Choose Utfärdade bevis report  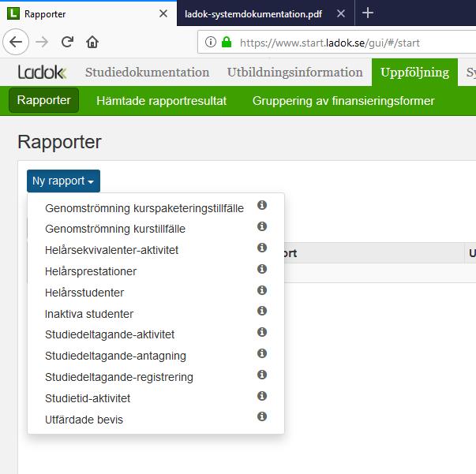coord(84,420)
